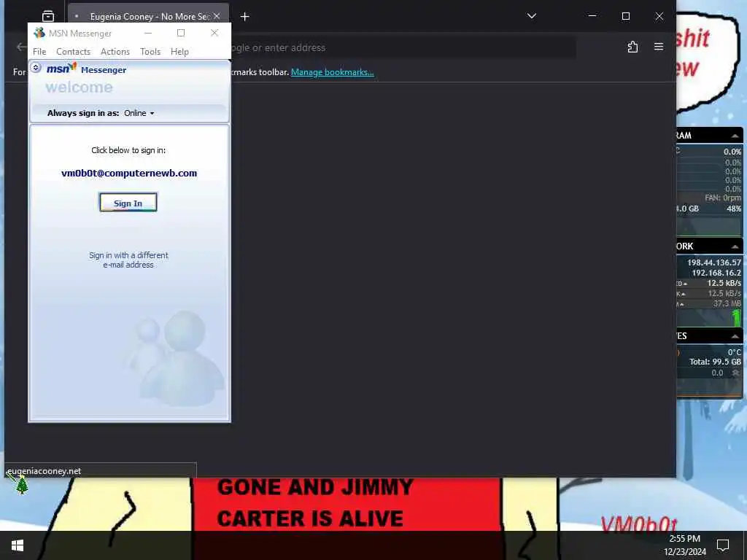Open the Windows Start menu
The height and width of the screenshot is (560, 747).
(x=18, y=545)
